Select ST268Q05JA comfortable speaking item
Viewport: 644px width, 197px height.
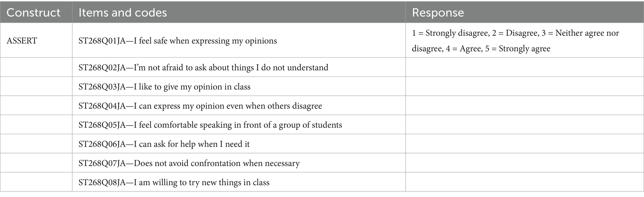(210, 125)
